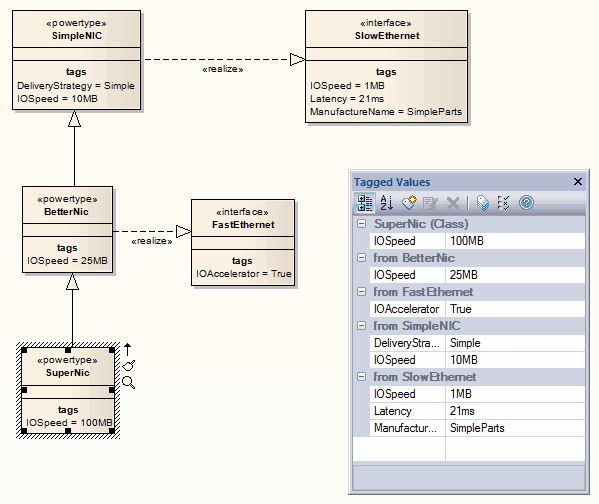
Task: Select the BetterNic powertype class
Action: pyautogui.click(x=67, y=229)
